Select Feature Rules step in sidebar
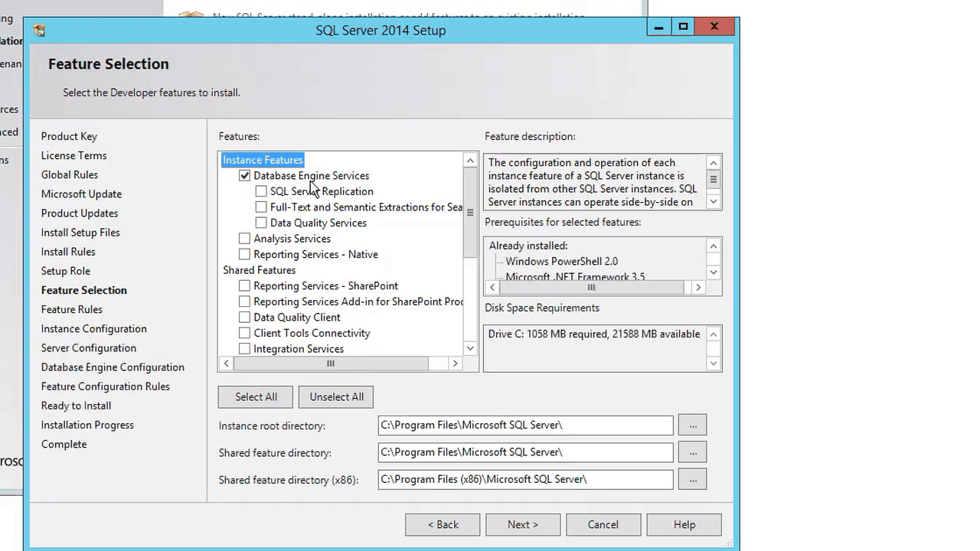The image size is (980, 551). click(x=72, y=309)
